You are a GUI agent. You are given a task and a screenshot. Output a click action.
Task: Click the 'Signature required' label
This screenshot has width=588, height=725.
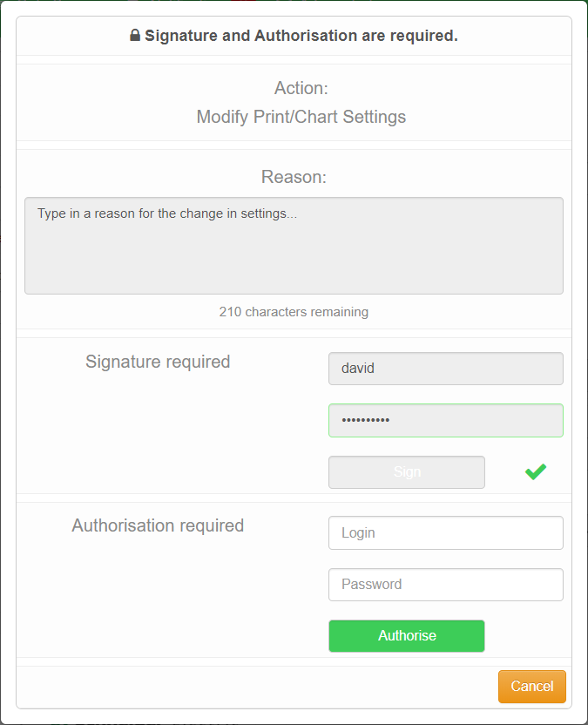coord(158,362)
